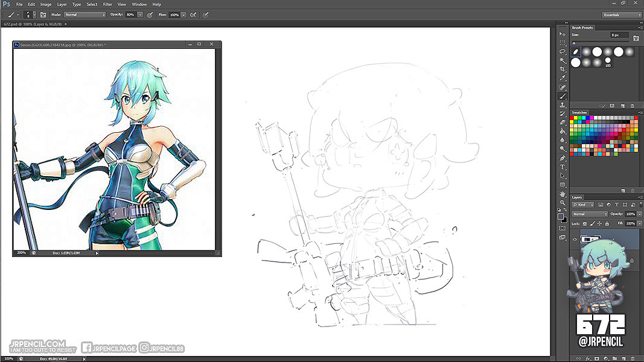Image resolution: width=644 pixels, height=362 pixels.
Task: Select the Rounded Rectangle shape tool
Action: pyautogui.click(x=563, y=185)
